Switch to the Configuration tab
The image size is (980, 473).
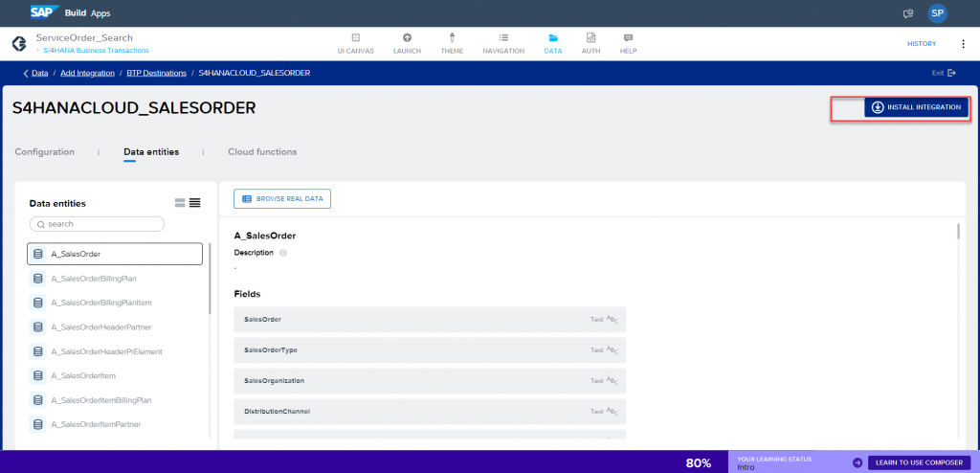point(44,152)
